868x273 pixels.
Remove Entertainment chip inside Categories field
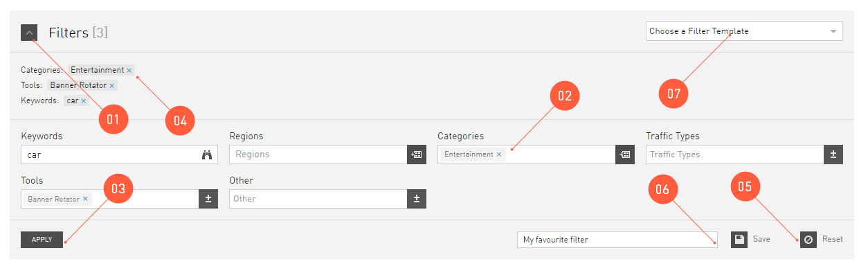click(x=499, y=155)
